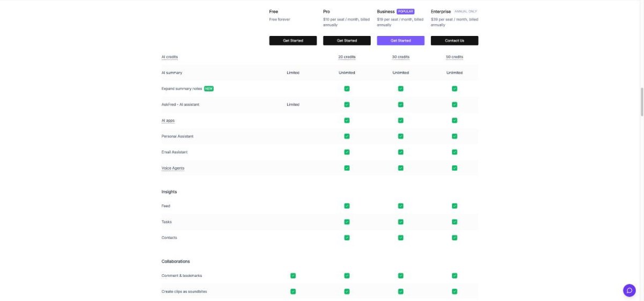Click the Enterprise 'Unlimited' value for AI summary
This screenshot has height=301, width=644.
pyautogui.click(x=454, y=72)
